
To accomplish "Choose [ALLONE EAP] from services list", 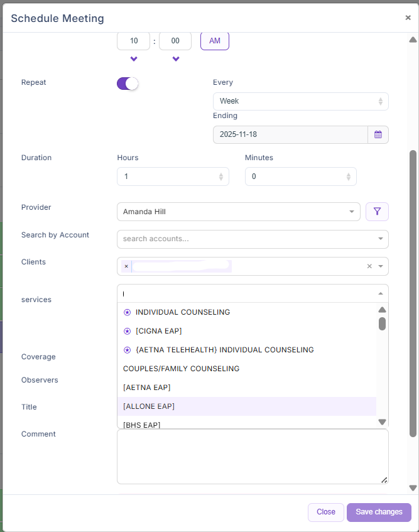I will tap(149, 406).
